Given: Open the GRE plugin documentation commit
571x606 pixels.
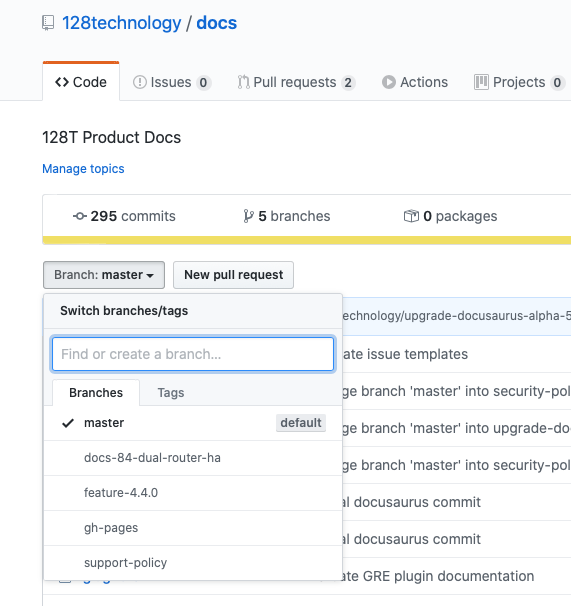Looking at the screenshot, I should pos(438,576).
